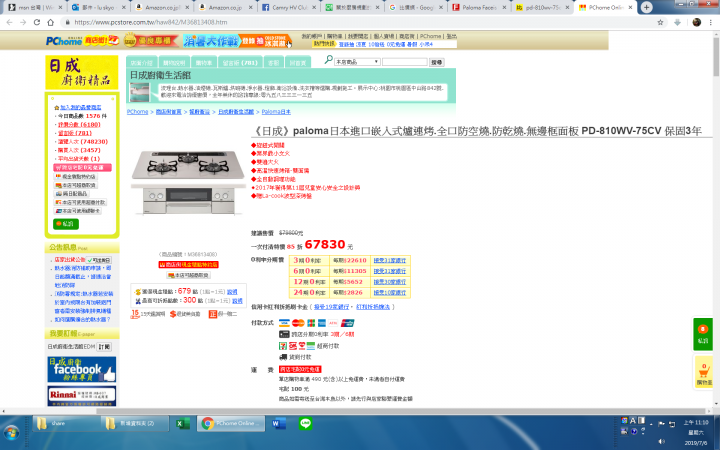This screenshot has width=720, height=450.
Task: Click the Paloma gas stove product image
Action: tap(188, 181)
